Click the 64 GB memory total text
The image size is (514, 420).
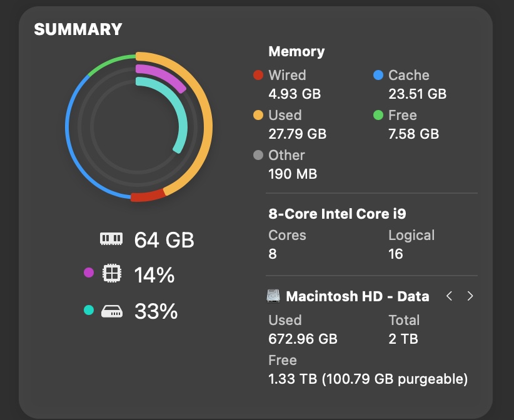click(x=164, y=239)
